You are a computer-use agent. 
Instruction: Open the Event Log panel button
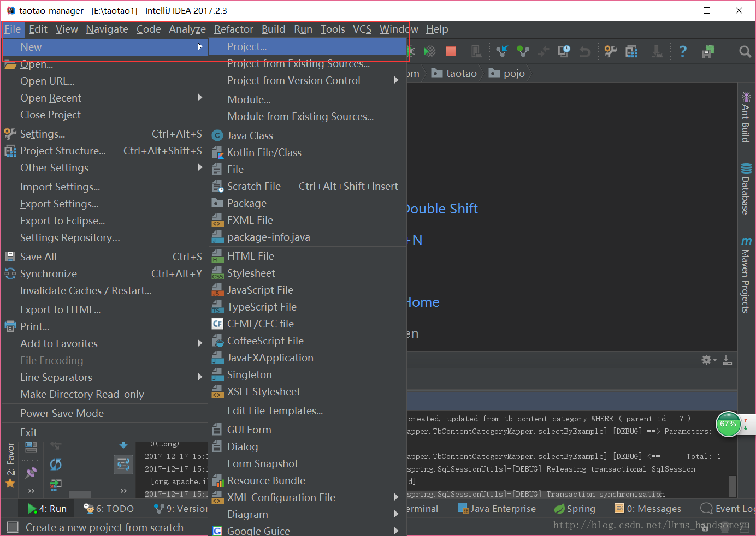pyautogui.click(x=728, y=509)
